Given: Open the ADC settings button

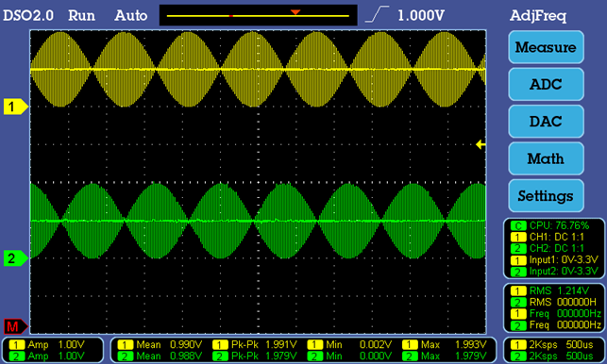Looking at the screenshot, I should click(x=546, y=84).
